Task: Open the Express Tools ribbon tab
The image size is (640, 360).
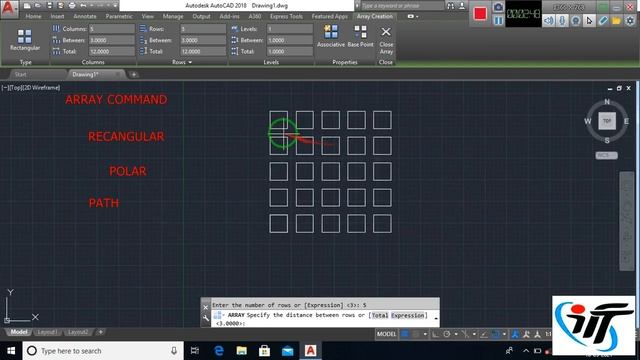Action: coord(286,16)
